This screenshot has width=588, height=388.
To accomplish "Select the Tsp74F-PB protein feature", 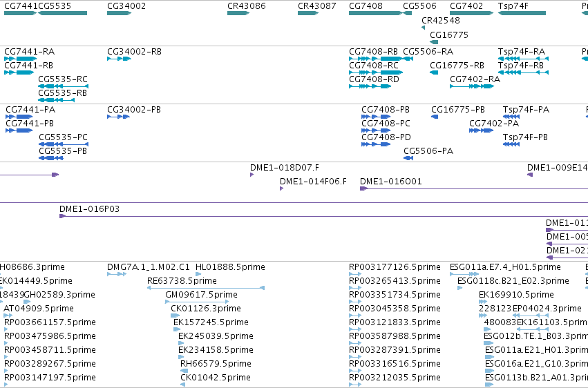I will coord(511,144).
